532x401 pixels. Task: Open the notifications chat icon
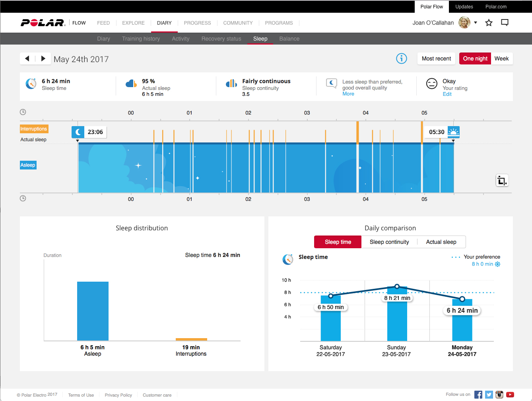coord(505,23)
